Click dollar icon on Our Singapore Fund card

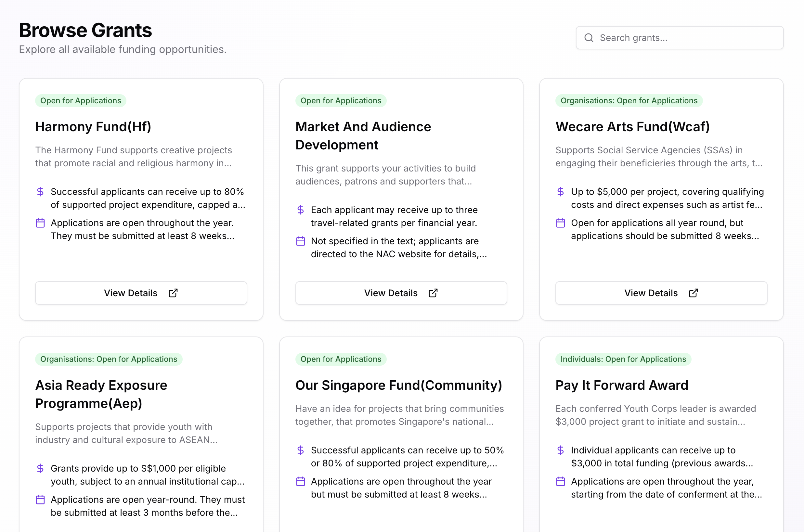point(300,450)
